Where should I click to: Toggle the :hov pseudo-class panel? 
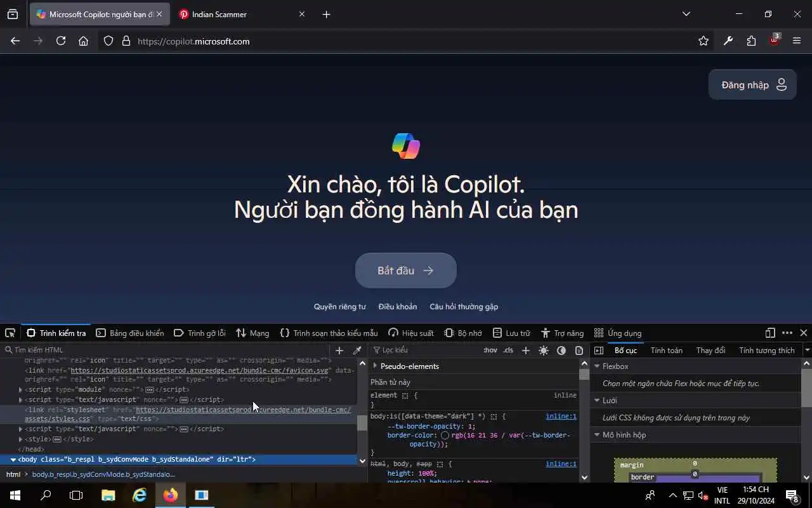tap(490, 350)
